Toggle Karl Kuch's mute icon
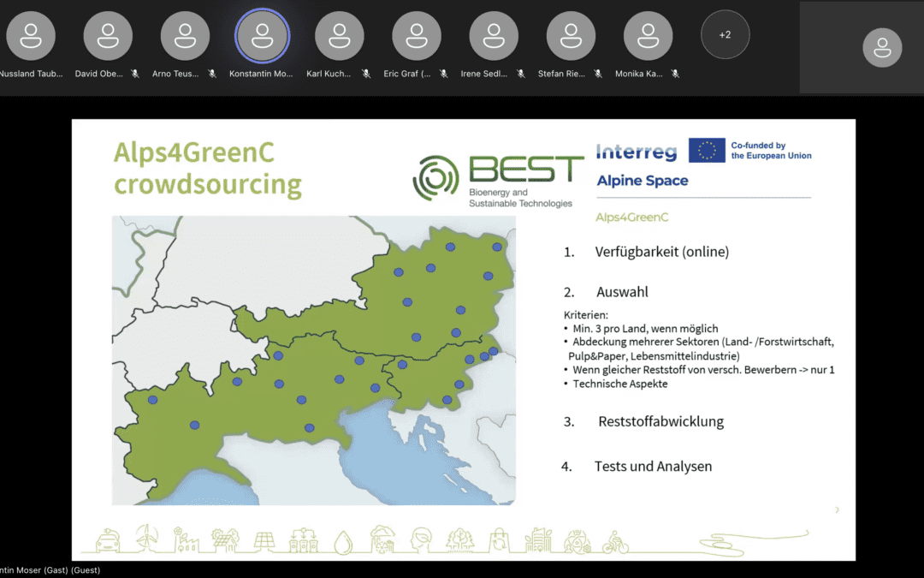The width and height of the screenshot is (924, 578). (365, 74)
